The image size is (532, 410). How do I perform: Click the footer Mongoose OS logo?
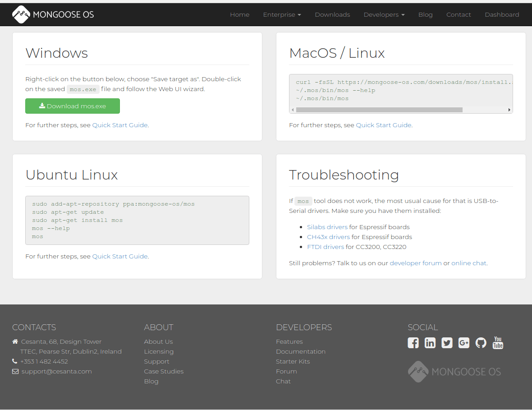pyautogui.click(x=454, y=372)
